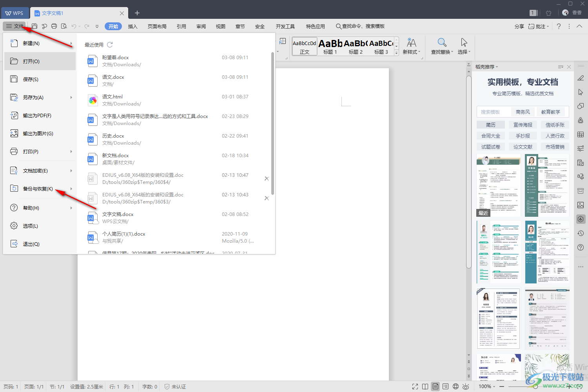Image resolution: width=588 pixels, height=392 pixels.
Task: Expand the New (新建) submenu
Action: point(71,43)
